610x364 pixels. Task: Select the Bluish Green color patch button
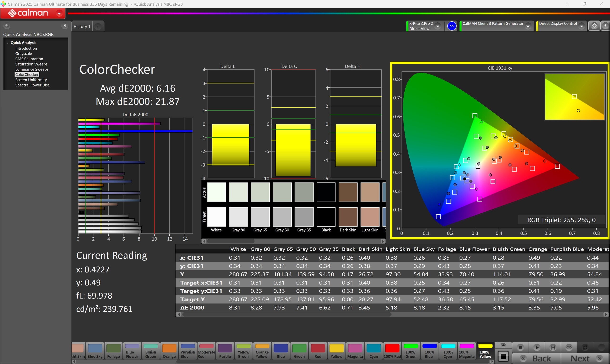151,351
